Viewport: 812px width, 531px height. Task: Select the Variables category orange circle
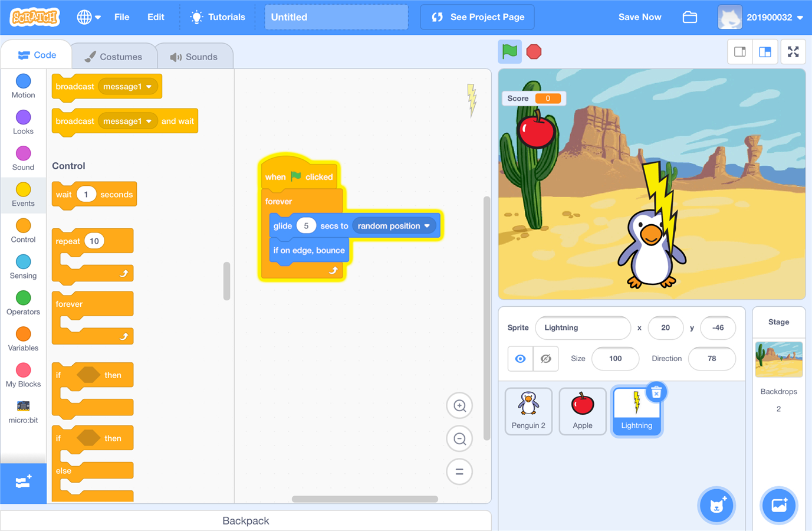pyautogui.click(x=24, y=334)
